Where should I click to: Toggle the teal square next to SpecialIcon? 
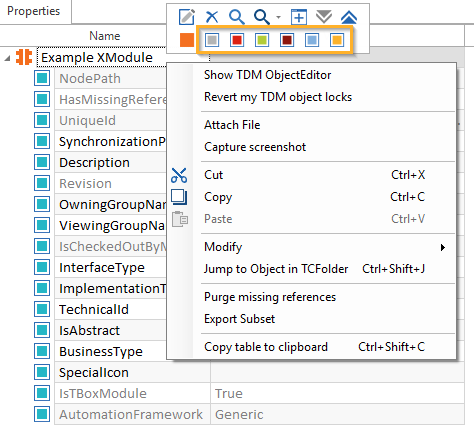42,372
